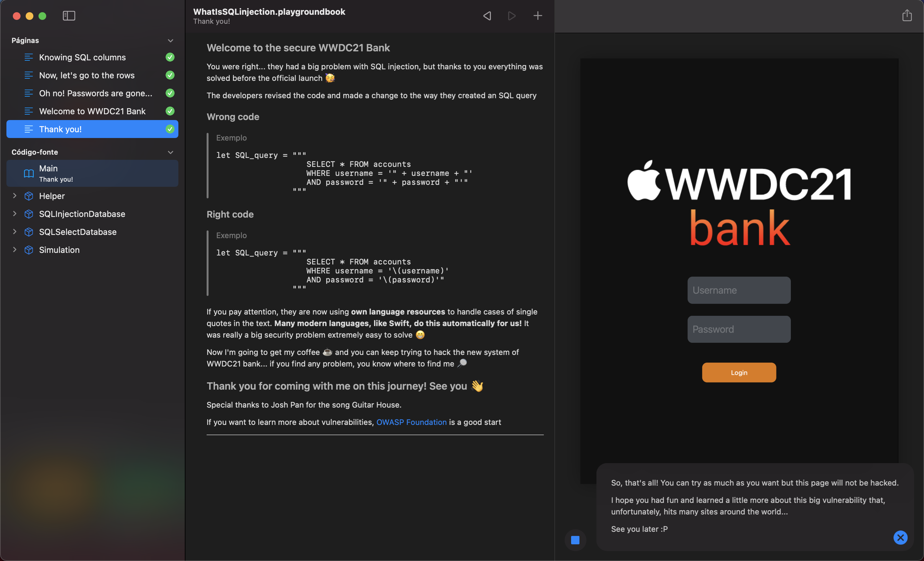This screenshot has height=561, width=924.
Task: Toggle checkmark next to Thank you! page
Action: (x=170, y=129)
